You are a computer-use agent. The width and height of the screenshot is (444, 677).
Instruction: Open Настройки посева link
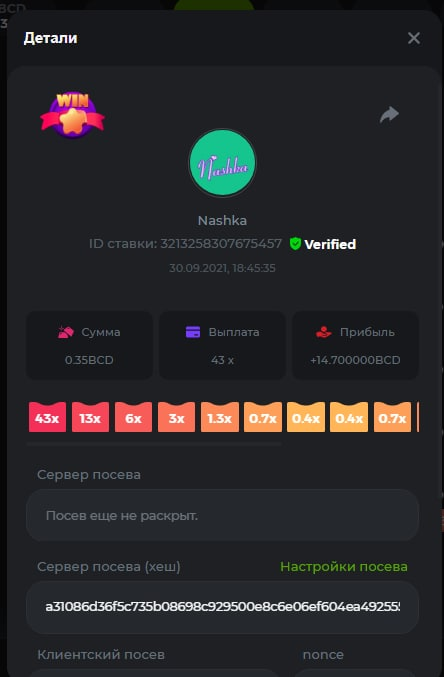point(344,566)
